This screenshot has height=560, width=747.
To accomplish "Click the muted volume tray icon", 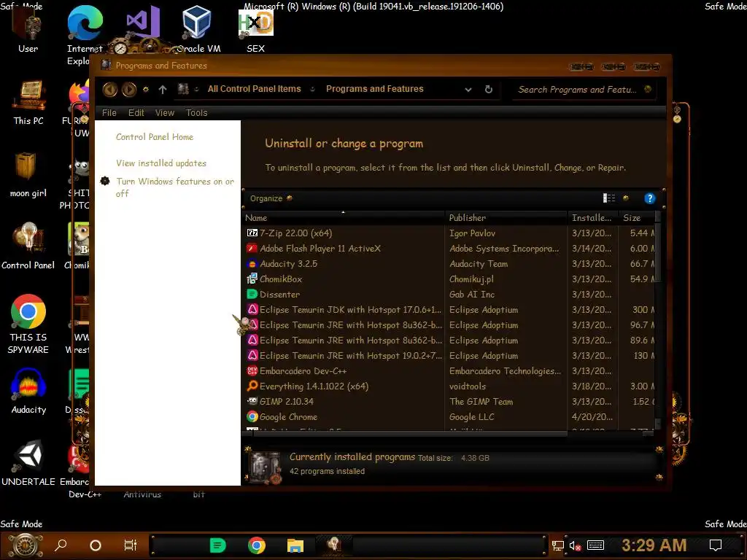I will tap(575, 545).
